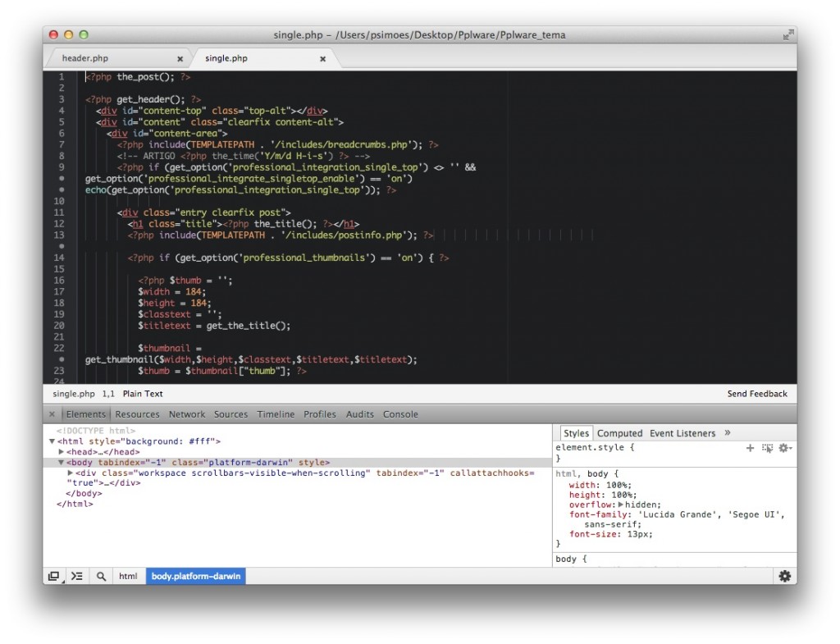Close the single.php tab

(322, 59)
